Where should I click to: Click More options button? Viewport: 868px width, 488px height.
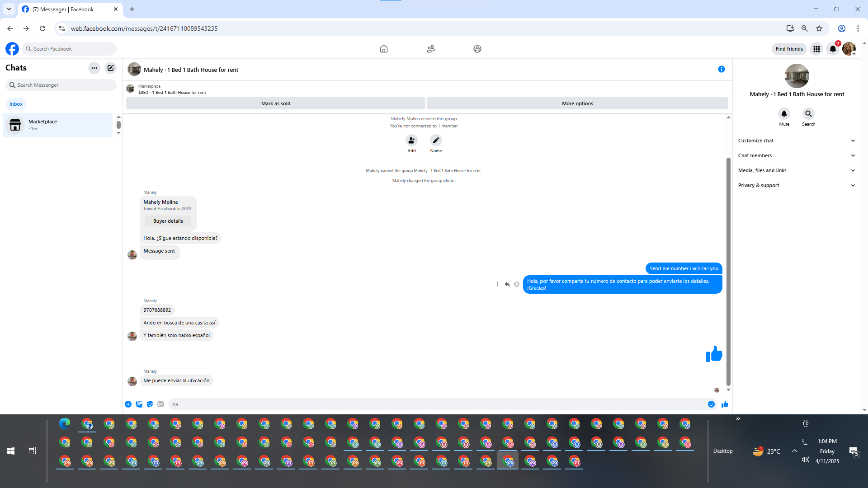pos(577,103)
